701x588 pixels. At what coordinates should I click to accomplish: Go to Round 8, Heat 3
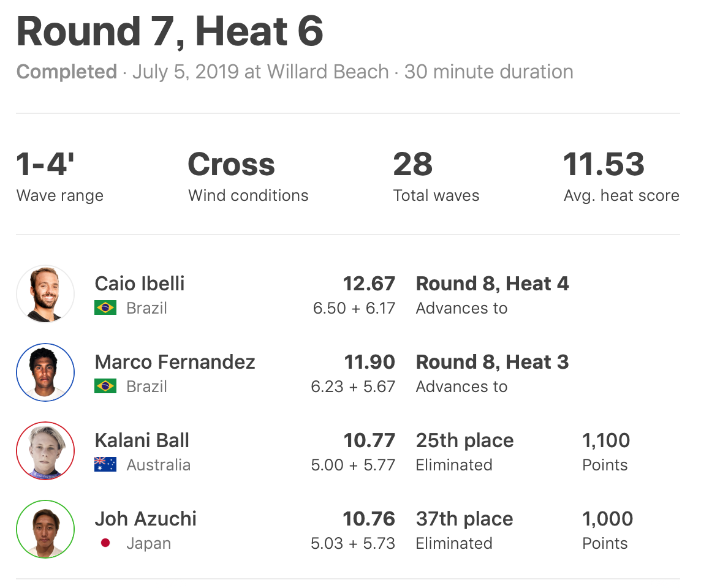coord(492,362)
